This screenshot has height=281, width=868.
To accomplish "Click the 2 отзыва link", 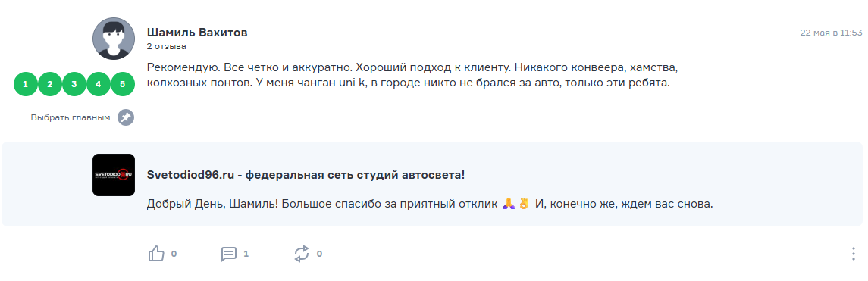I will tap(167, 46).
